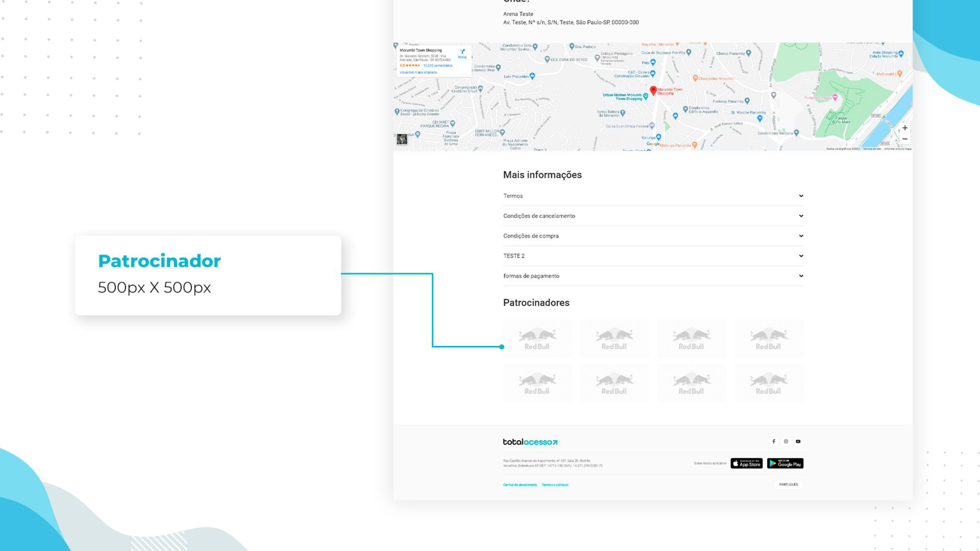The image size is (980, 551).
Task: Expand Condições de cancelamento section
Action: [653, 216]
